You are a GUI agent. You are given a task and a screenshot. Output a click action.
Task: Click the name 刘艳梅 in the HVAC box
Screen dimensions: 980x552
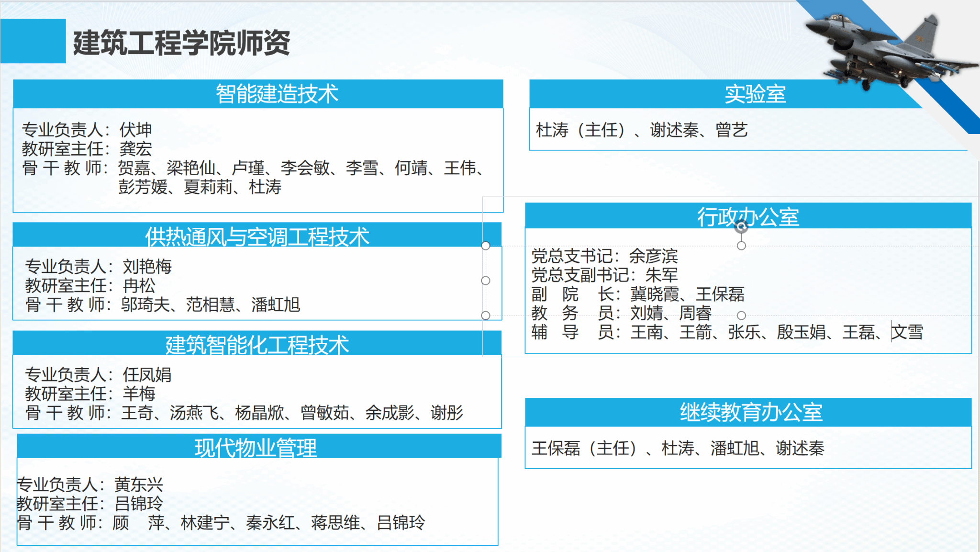point(147,266)
